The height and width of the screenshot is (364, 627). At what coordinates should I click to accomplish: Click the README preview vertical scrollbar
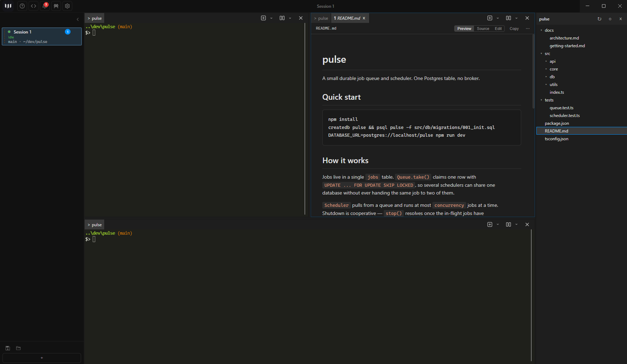click(533, 72)
